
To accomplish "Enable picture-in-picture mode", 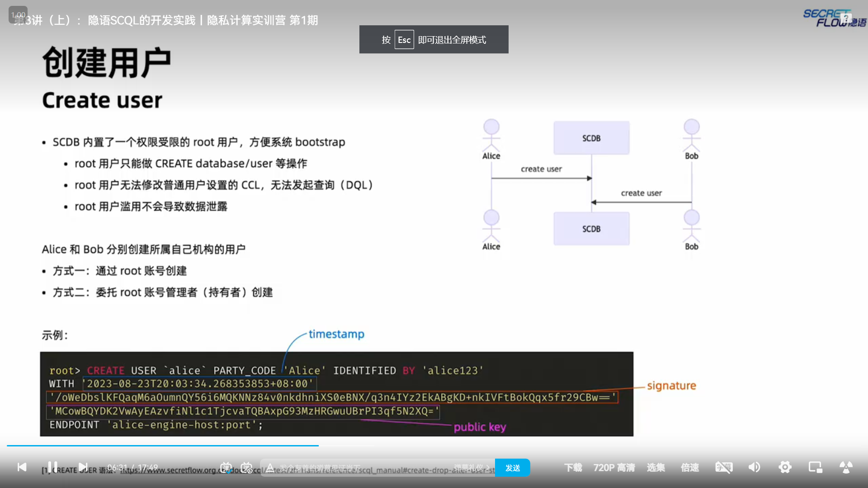I will [815, 468].
